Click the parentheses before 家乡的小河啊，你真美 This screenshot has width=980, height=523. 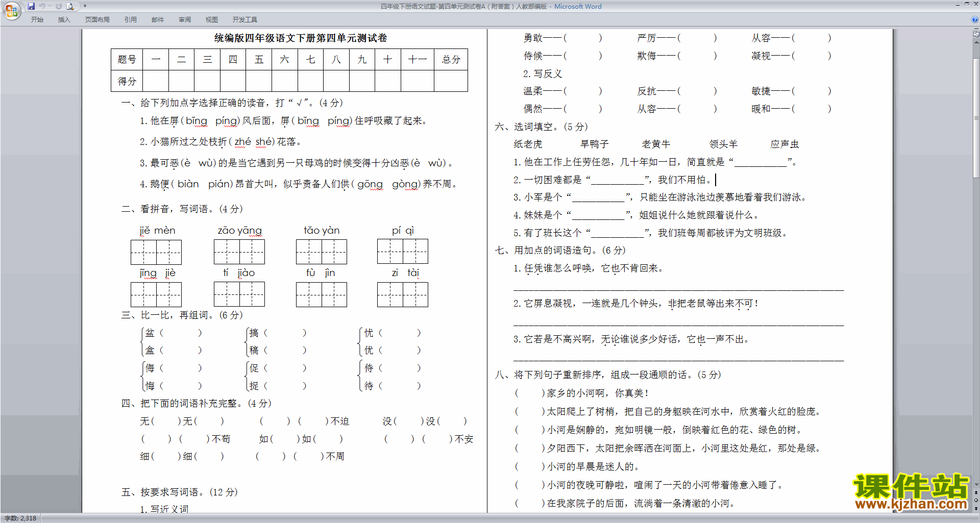[x=530, y=393]
